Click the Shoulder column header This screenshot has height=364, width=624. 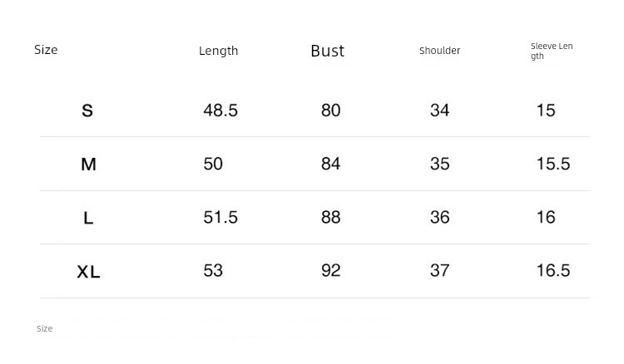click(439, 51)
